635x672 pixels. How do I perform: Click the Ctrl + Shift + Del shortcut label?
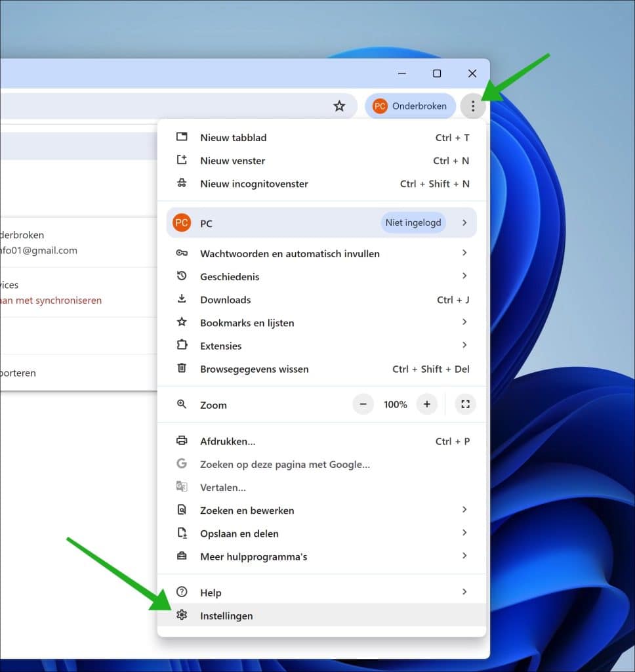coord(430,369)
